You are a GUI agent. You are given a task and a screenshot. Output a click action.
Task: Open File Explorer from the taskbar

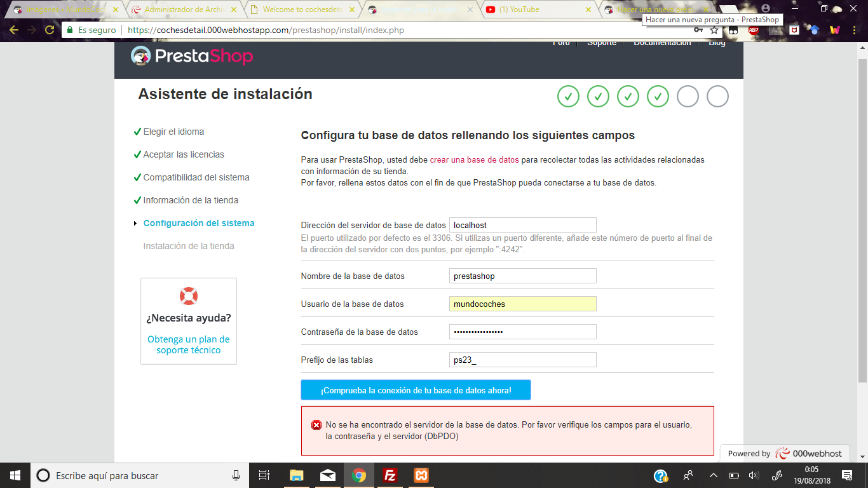(x=297, y=475)
